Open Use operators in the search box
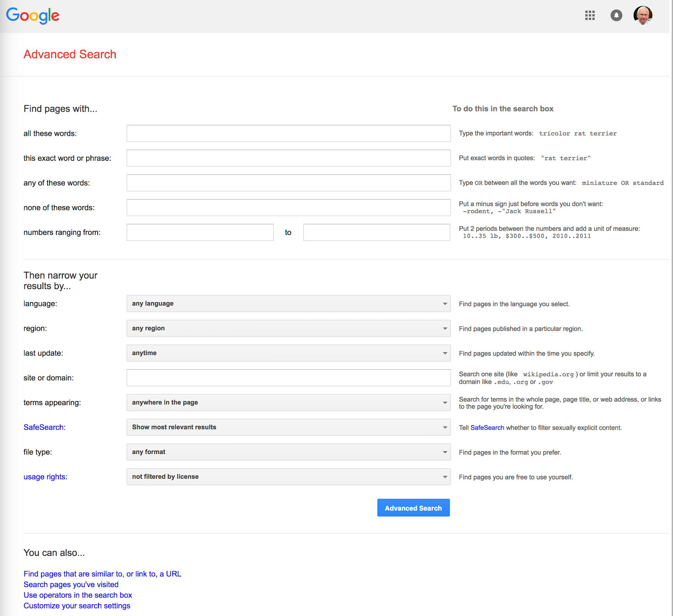The image size is (673, 616). 78,595
